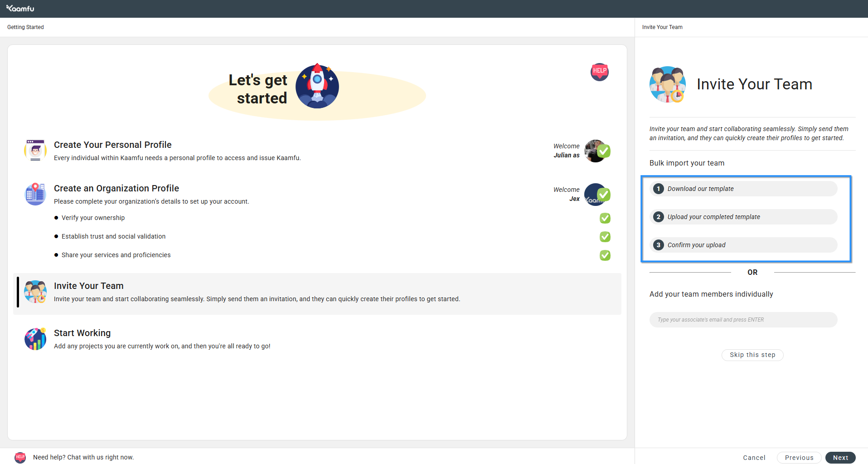Click the Verify your ownership checkmark

coord(605,218)
